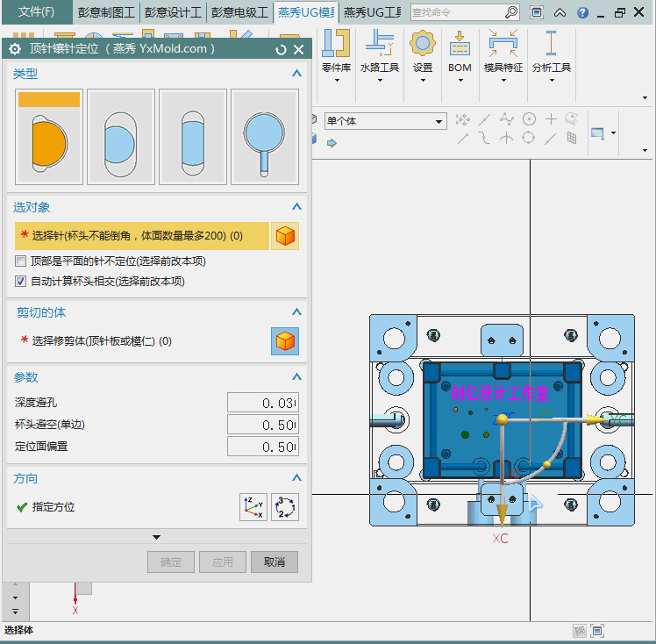Open the 文件(F) menu
The image size is (656, 644).
point(37,11)
